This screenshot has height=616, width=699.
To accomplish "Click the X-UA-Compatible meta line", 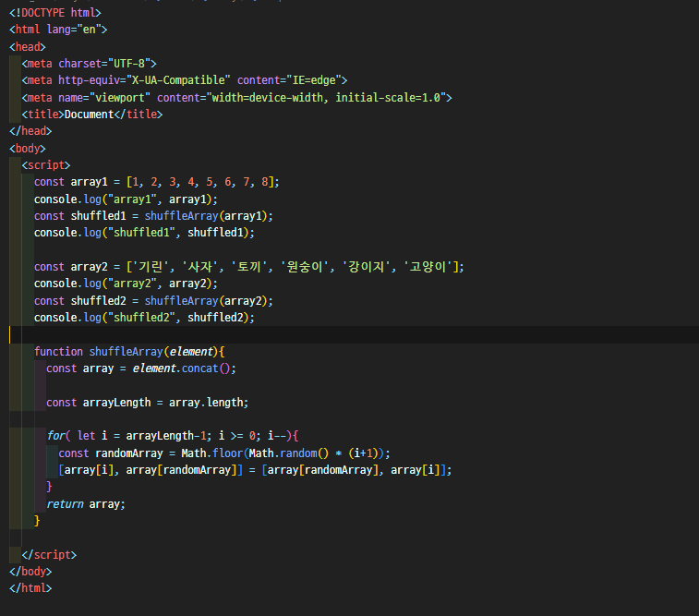I will pyautogui.click(x=185, y=80).
